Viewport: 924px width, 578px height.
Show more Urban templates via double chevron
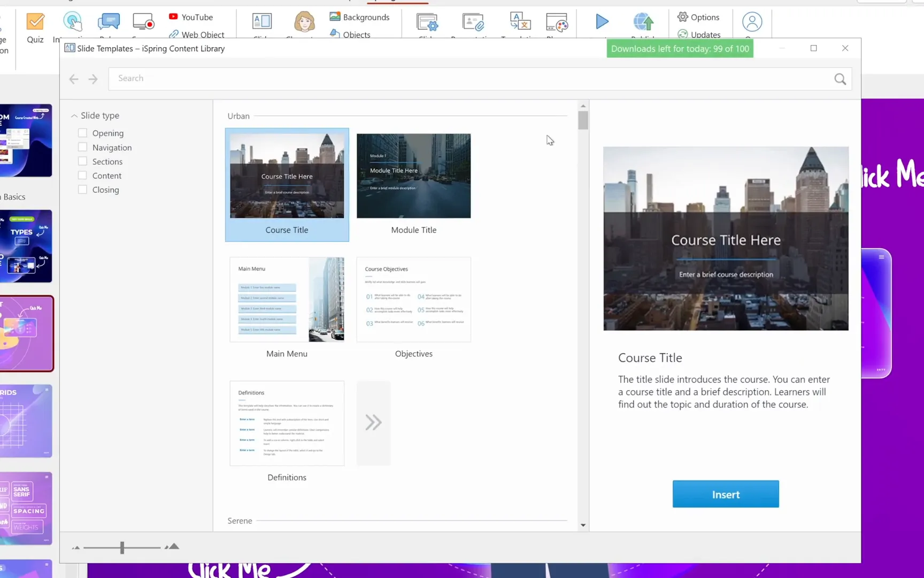click(374, 423)
